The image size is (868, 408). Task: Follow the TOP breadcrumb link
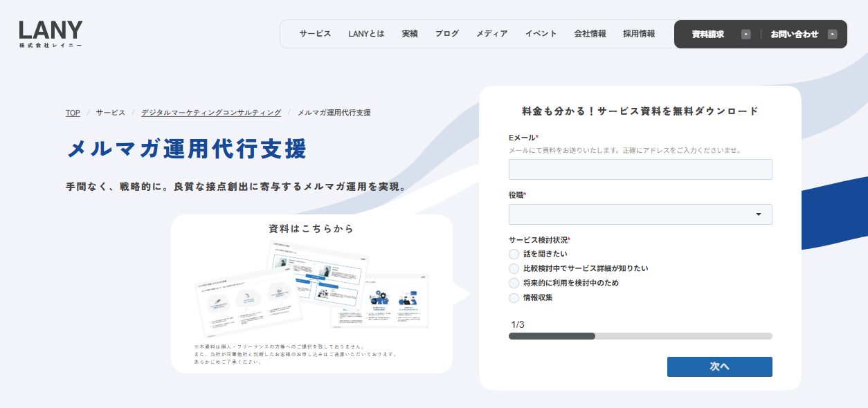[x=73, y=113]
